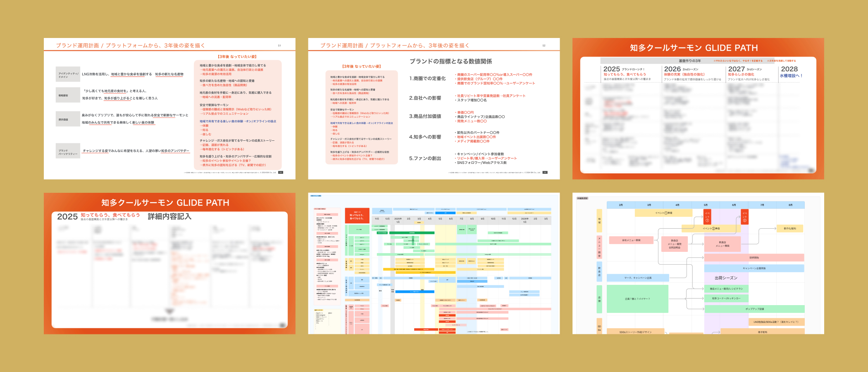Viewport: 868px width, 372px height.
Task: Select the アイデンティティ/ドメイン label box
Action: point(68,75)
